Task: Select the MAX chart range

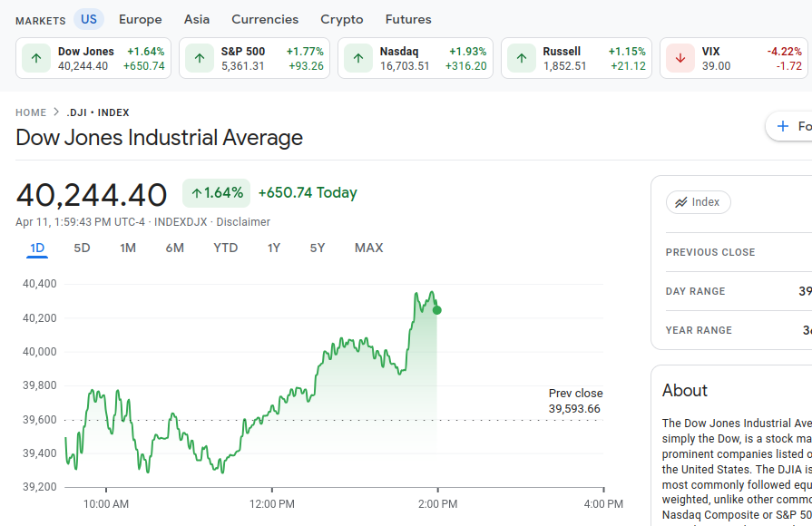Action: pyautogui.click(x=368, y=248)
